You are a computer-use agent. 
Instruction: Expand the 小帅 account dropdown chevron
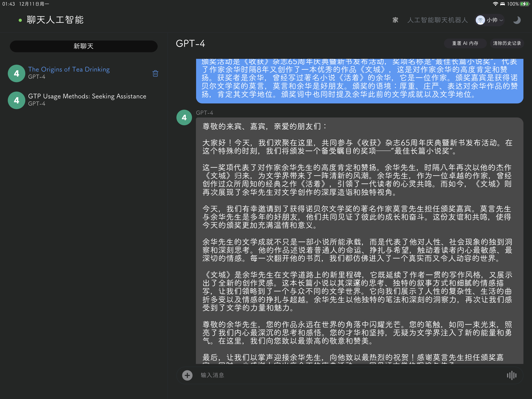click(501, 20)
